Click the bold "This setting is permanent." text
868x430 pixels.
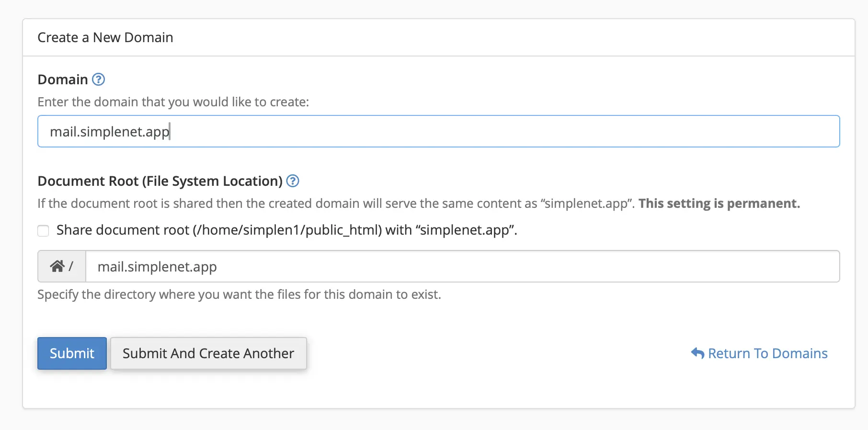click(719, 204)
